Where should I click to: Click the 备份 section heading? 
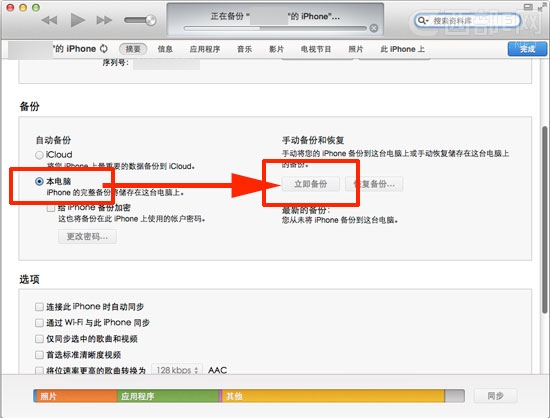(x=29, y=106)
